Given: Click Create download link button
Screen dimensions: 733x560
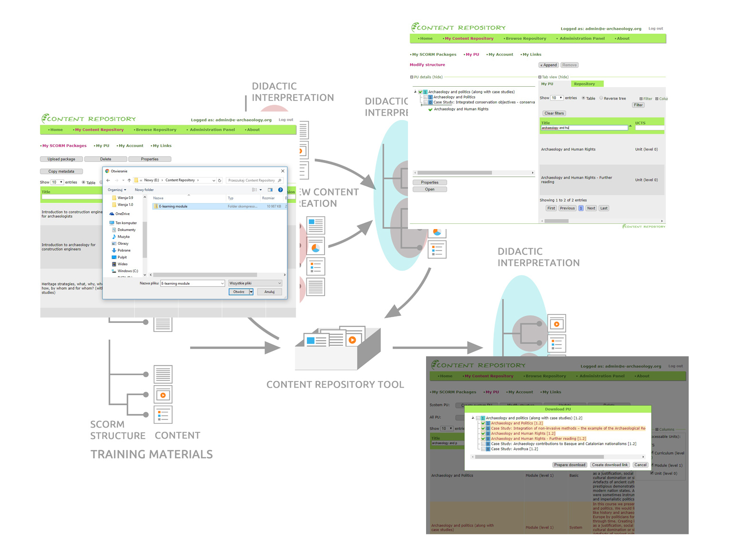Looking at the screenshot, I should click(610, 465).
